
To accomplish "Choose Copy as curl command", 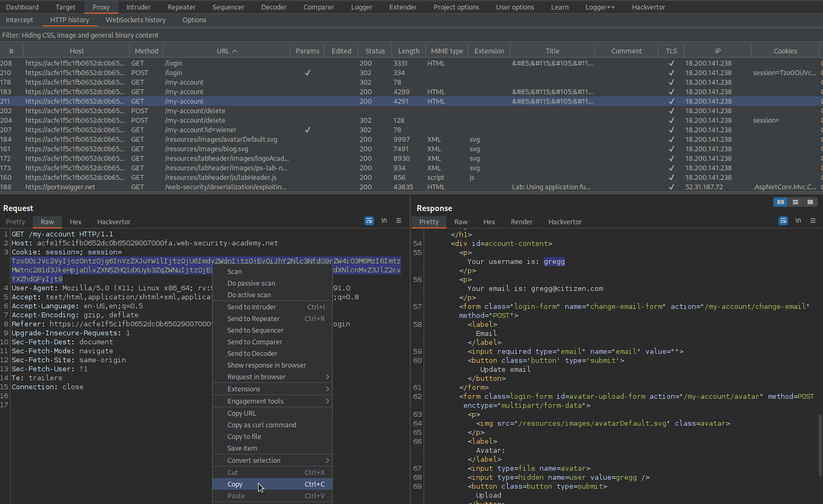I will tap(272, 425).
